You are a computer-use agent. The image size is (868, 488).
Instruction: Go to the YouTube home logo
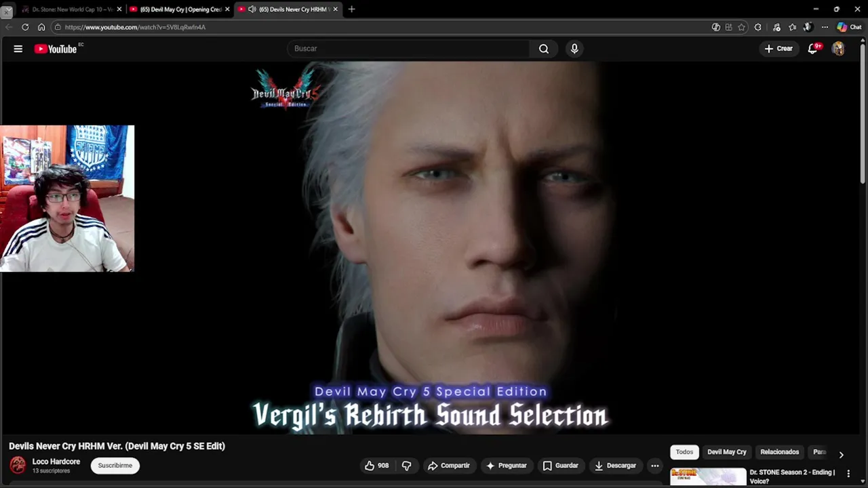click(56, 49)
